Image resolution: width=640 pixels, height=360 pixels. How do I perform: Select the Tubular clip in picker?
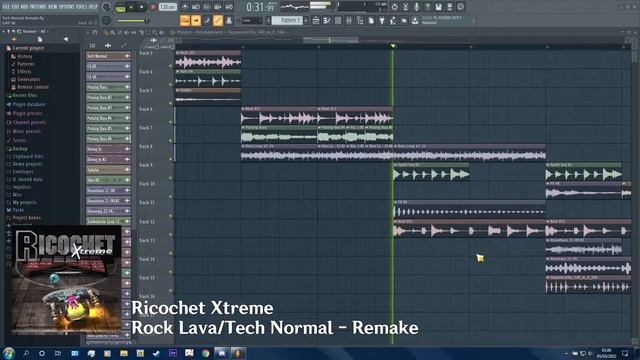[x=108, y=170]
